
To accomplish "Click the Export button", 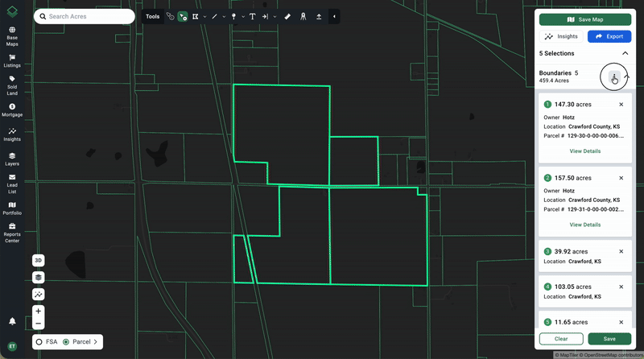I will coord(609,36).
